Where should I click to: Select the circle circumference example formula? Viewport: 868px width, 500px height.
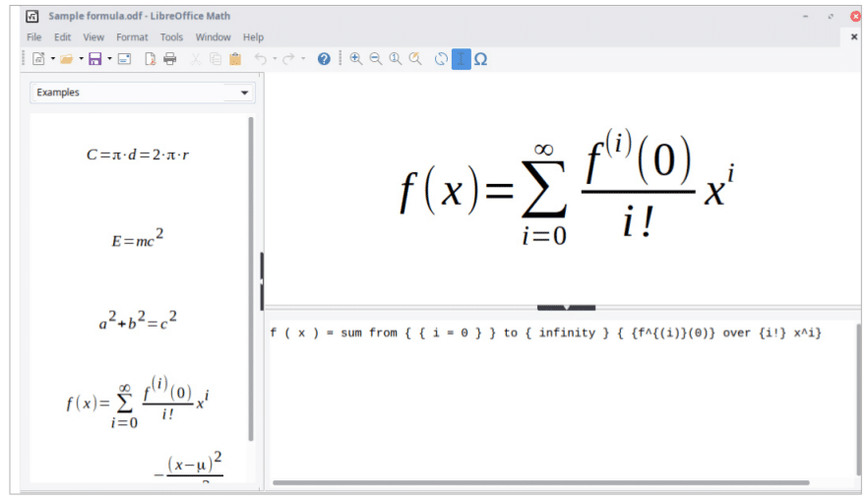(x=137, y=155)
